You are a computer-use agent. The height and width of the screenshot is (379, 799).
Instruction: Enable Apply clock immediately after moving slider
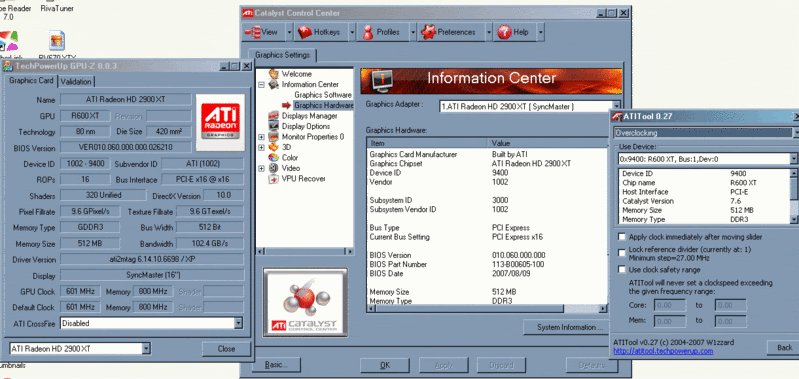pos(622,237)
